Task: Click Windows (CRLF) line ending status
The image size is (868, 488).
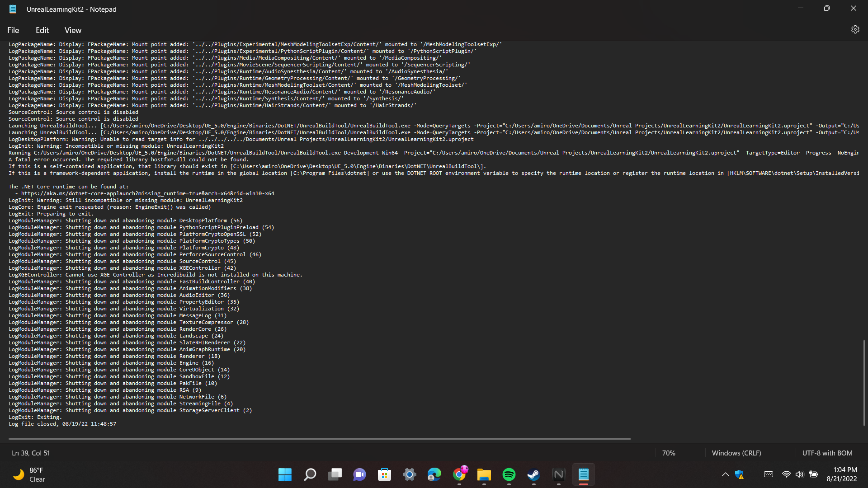Action: click(736, 453)
